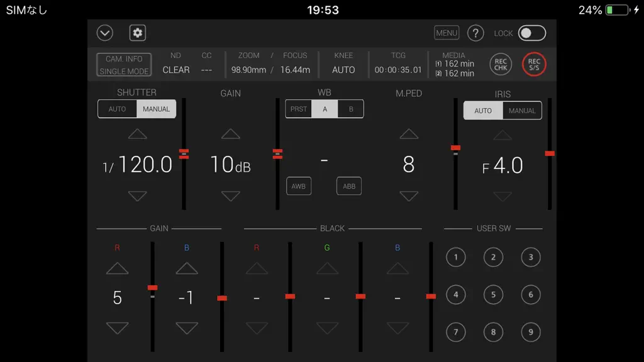Click the ND filter CLEAR value
Viewport: 644px width, 362px height.
pyautogui.click(x=176, y=70)
